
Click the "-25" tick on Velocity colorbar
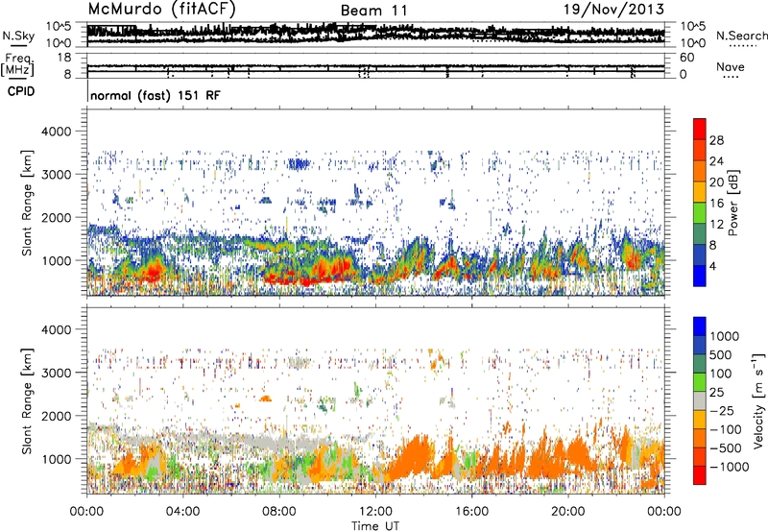(723, 411)
